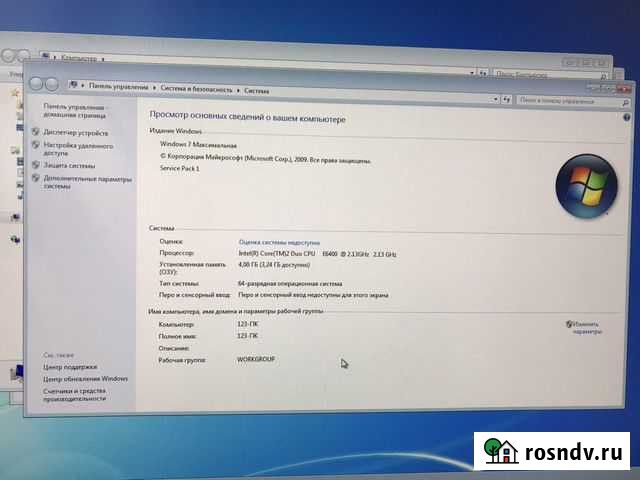The height and width of the screenshot is (480, 640).
Task: Select the Панель управления breadcrumb item
Action: [x=120, y=88]
